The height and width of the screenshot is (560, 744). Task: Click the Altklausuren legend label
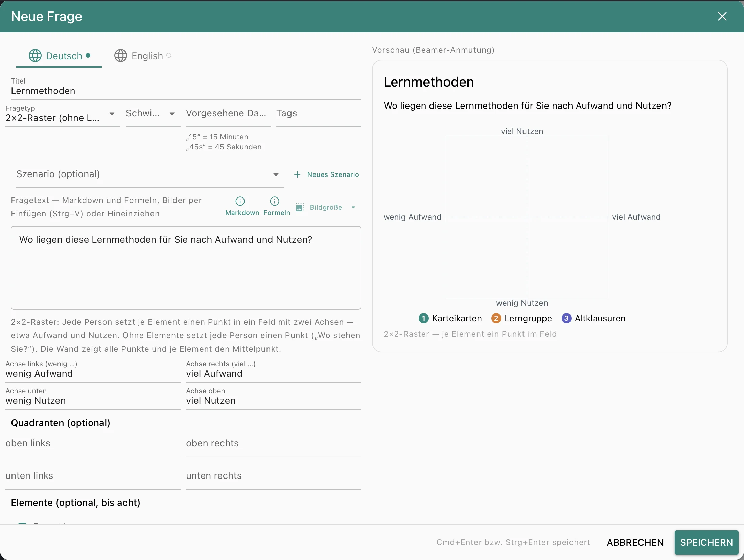(600, 318)
